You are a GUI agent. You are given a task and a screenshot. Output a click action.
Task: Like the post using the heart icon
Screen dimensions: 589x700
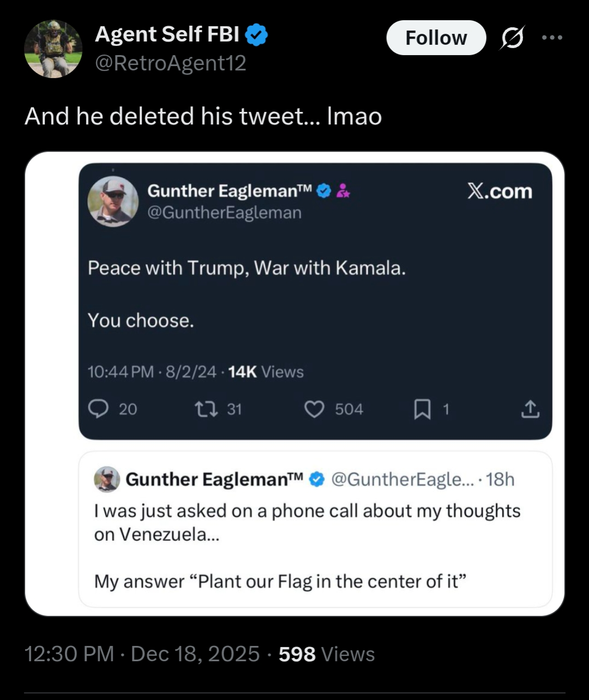314,409
